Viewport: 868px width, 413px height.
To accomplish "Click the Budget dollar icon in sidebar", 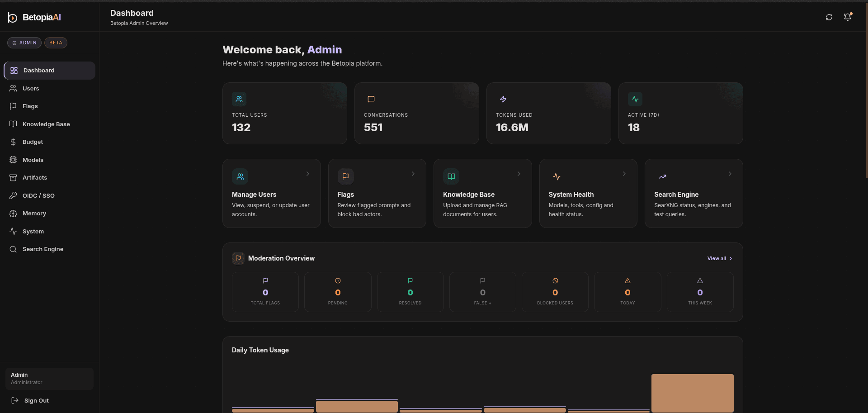I will pos(13,142).
